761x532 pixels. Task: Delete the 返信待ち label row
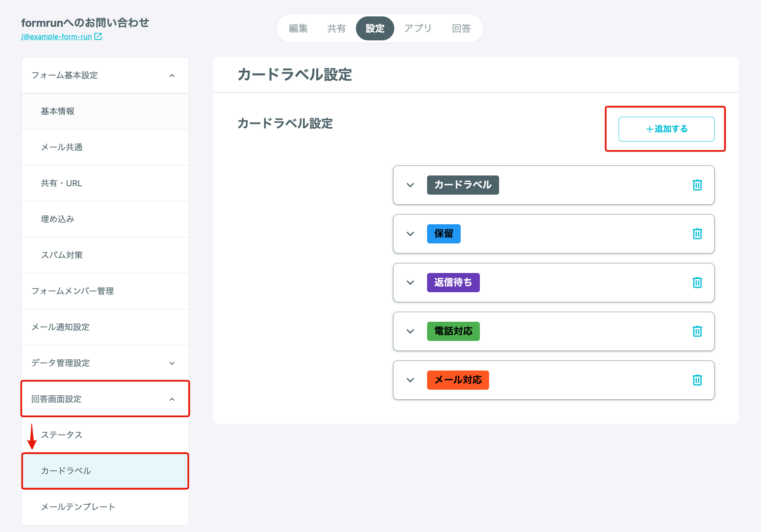697,283
